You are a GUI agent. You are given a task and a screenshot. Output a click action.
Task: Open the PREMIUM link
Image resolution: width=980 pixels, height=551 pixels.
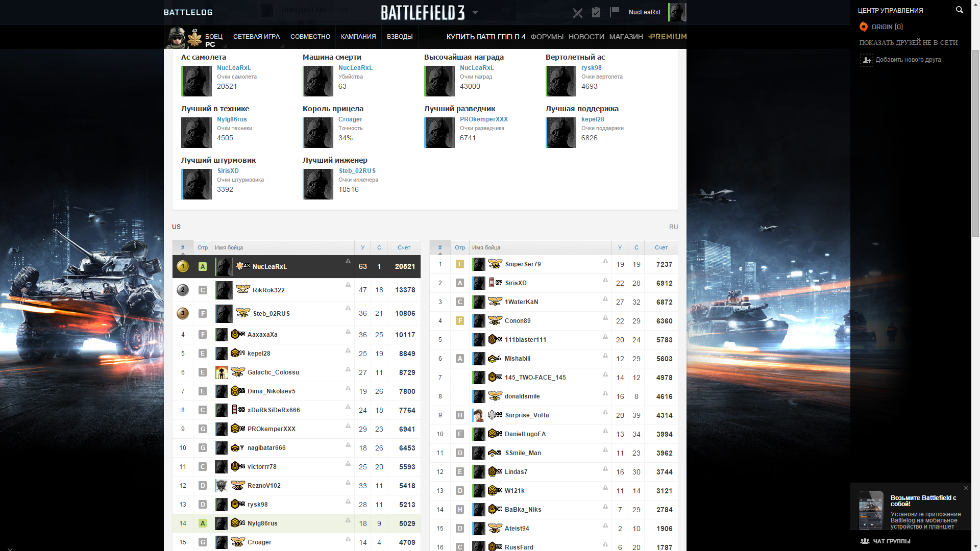tap(667, 37)
